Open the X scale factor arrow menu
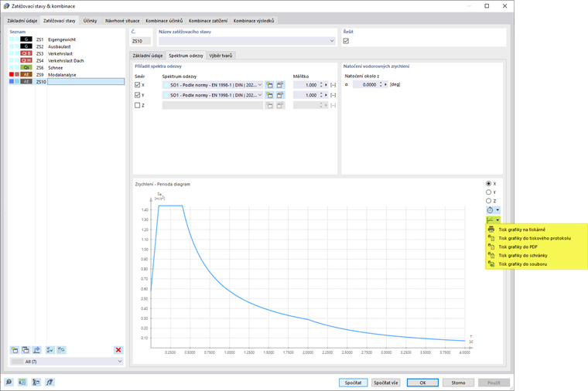The width and height of the screenshot is (588, 391). [x=326, y=85]
